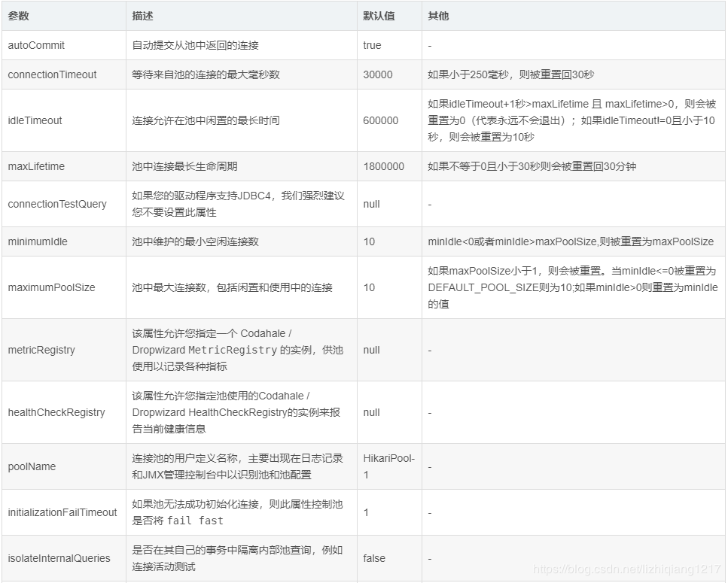
Task: Select the autoCommit parameter cell
Action: click(36, 45)
